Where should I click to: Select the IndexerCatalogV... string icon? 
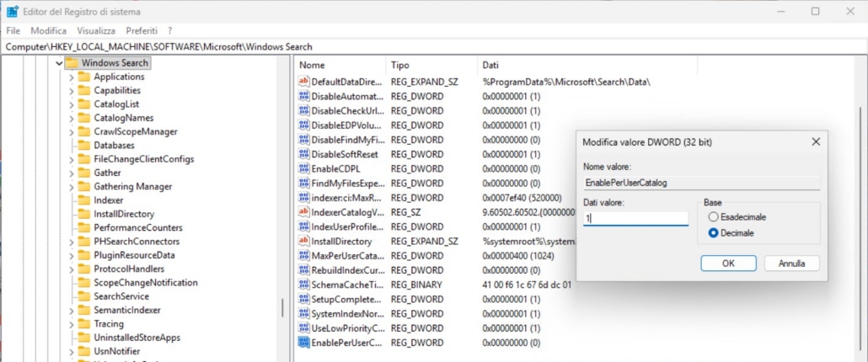pos(303,212)
